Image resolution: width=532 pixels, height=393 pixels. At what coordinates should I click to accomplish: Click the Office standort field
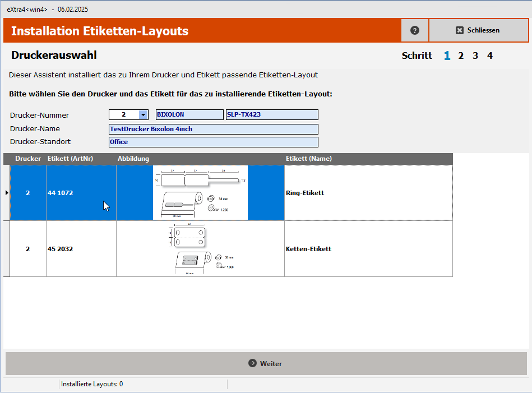point(213,142)
